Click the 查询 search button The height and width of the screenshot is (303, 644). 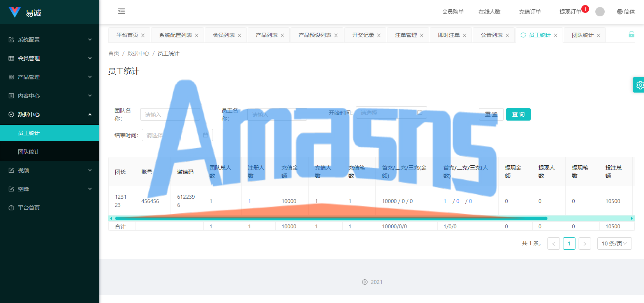pyautogui.click(x=518, y=114)
